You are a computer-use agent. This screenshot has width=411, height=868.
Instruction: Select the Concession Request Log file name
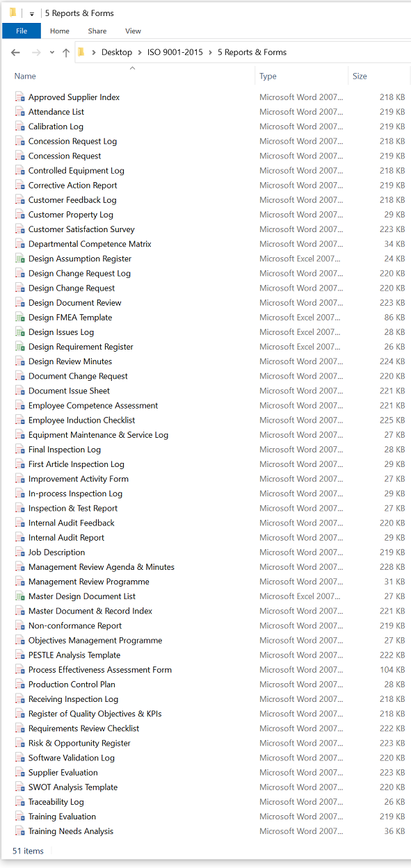point(72,141)
